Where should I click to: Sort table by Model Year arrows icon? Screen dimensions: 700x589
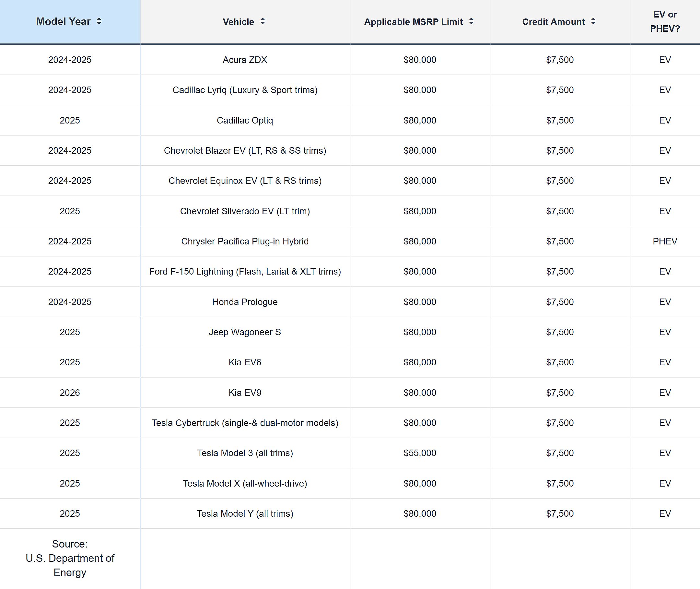tap(99, 21)
